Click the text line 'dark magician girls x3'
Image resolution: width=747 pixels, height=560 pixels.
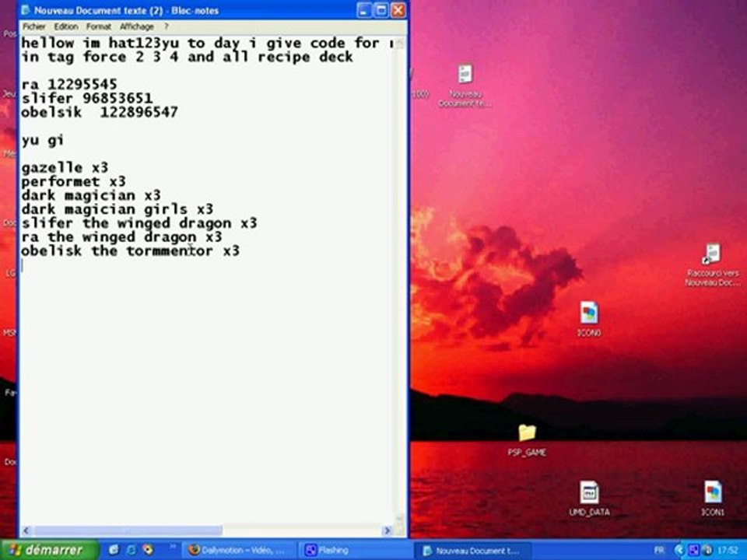tap(117, 209)
